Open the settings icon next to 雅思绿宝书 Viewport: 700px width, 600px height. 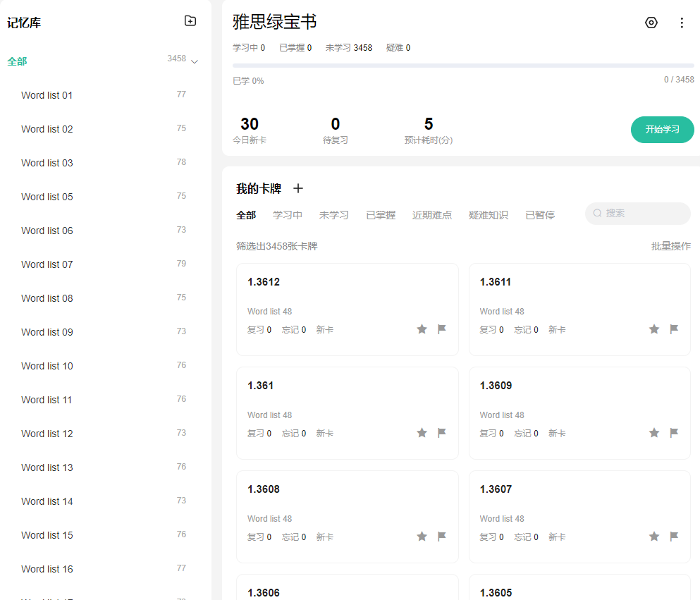click(651, 23)
